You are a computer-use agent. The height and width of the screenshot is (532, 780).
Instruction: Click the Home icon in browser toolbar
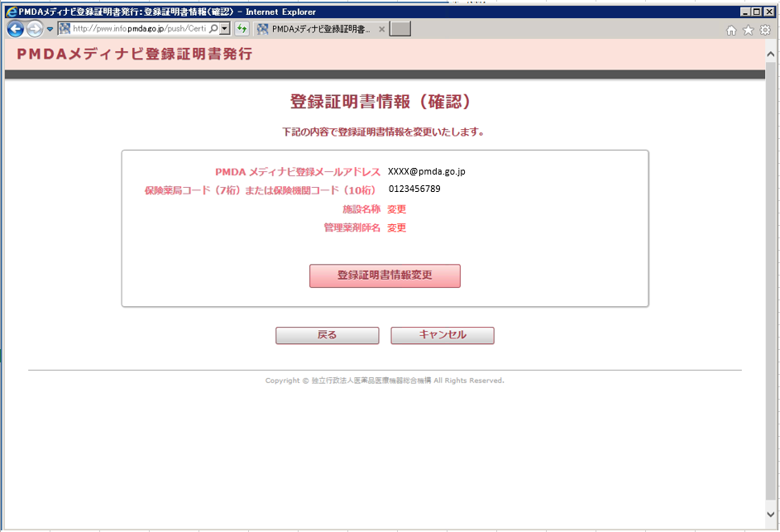pyautogui.click(x=731, y=31)
